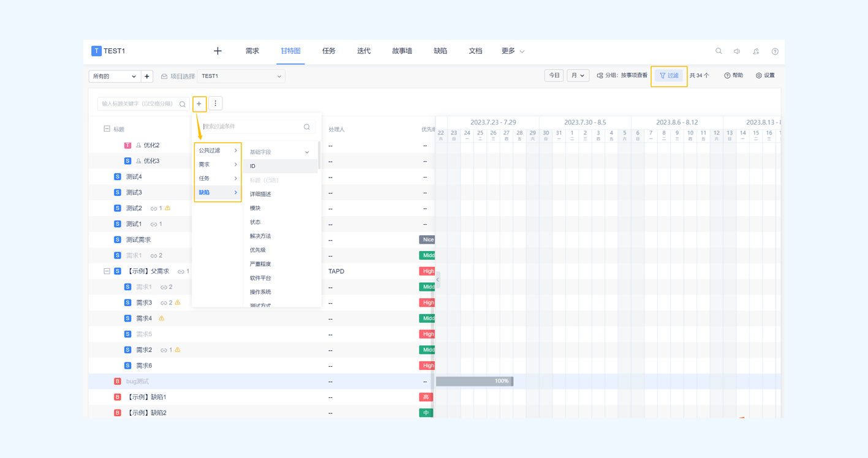Switch to the 迭代 tab
Image resolution: width=868 pixels, height=458 pixels.
(364, 51)
